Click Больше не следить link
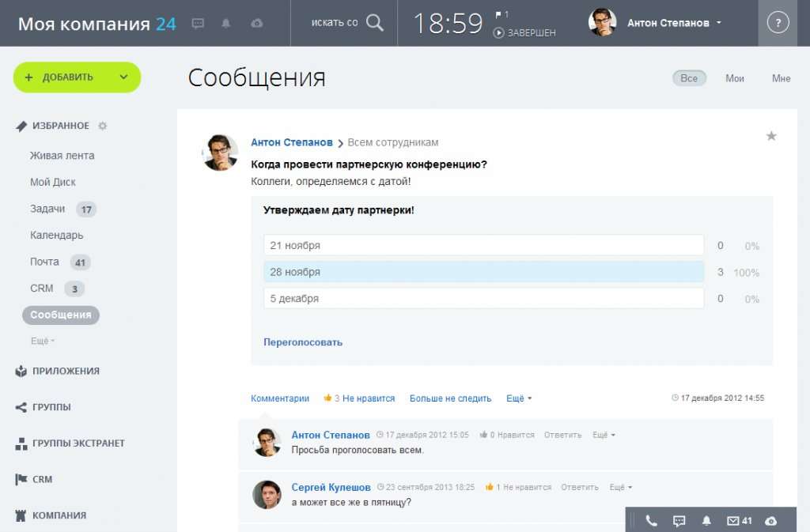The height and width of the screenshot is (532, 810). click(450, 398)
